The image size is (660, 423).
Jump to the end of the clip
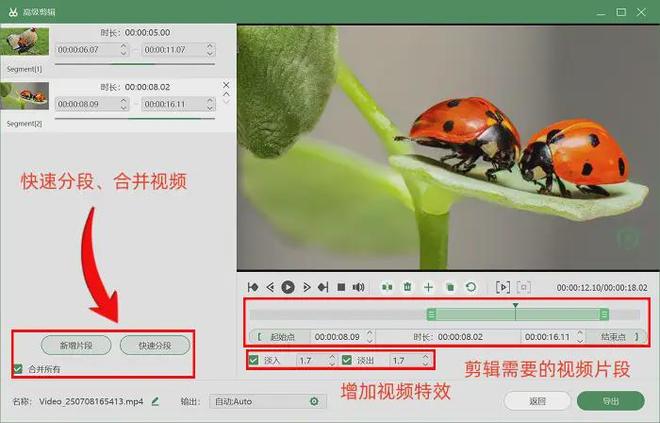(x=323, y=287)
